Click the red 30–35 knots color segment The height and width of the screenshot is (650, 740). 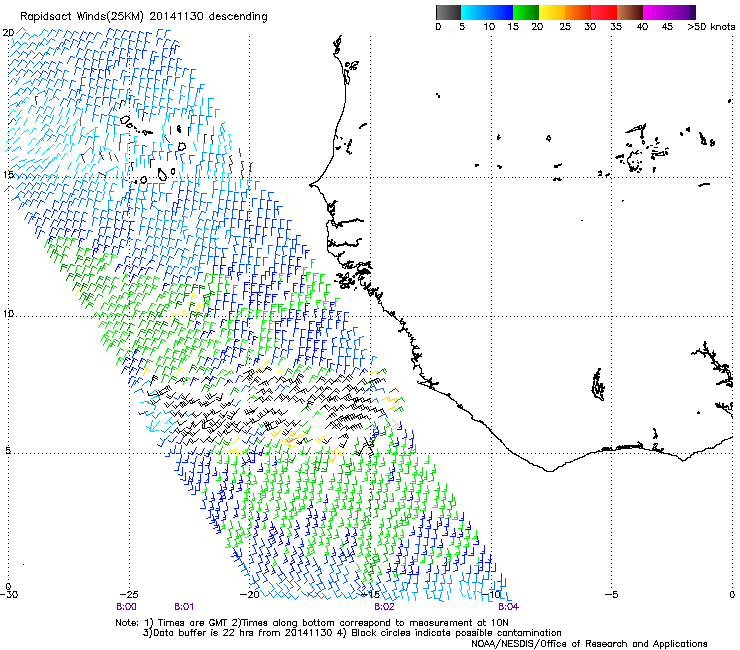604,12
